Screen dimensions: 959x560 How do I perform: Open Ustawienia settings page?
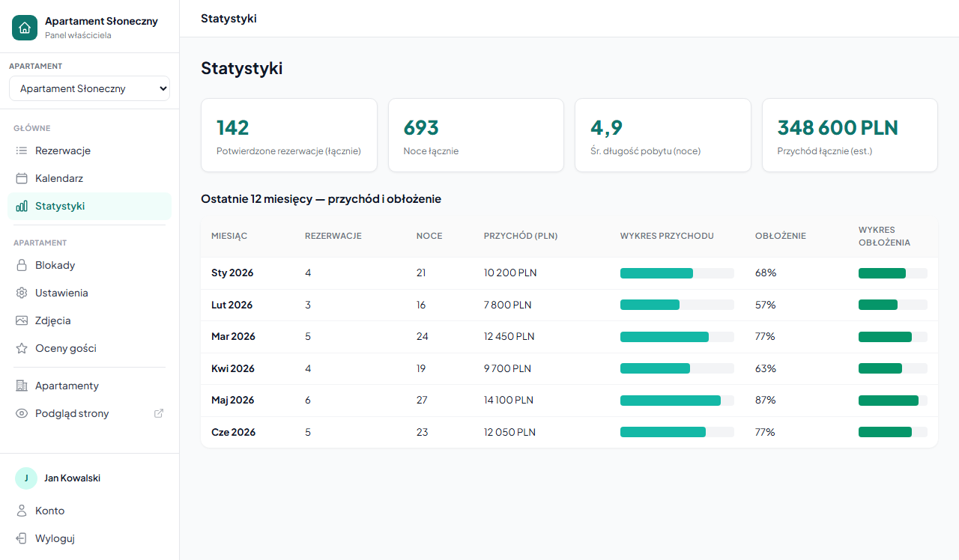[x=90, y=293]
